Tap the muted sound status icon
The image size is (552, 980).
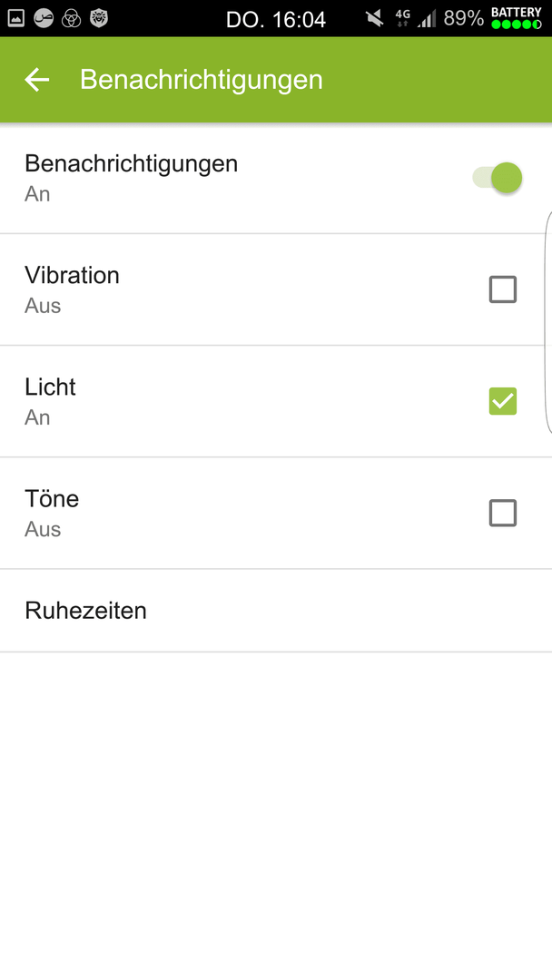coord(375,19)
